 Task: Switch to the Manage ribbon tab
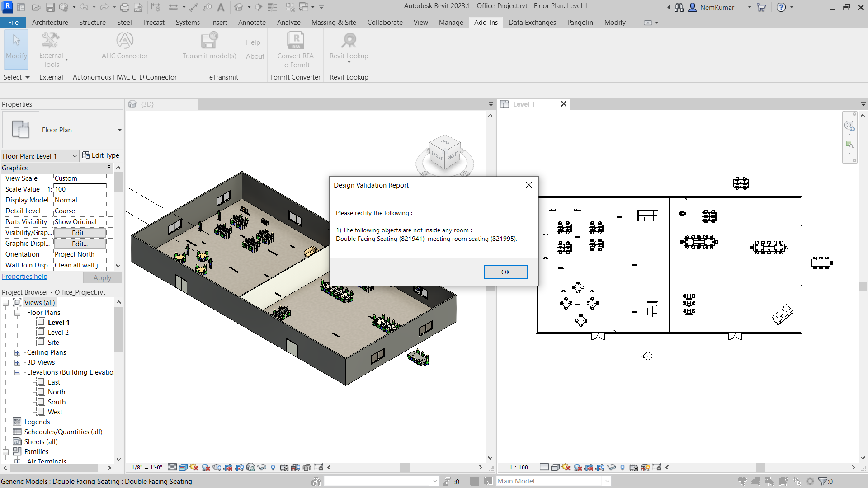click(x=451, y=23)
